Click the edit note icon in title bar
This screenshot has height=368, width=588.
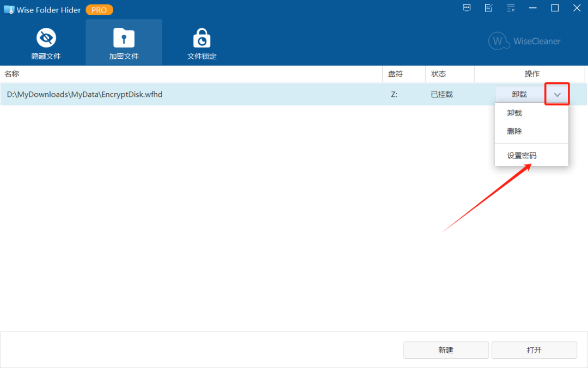[x=488, y=8]
